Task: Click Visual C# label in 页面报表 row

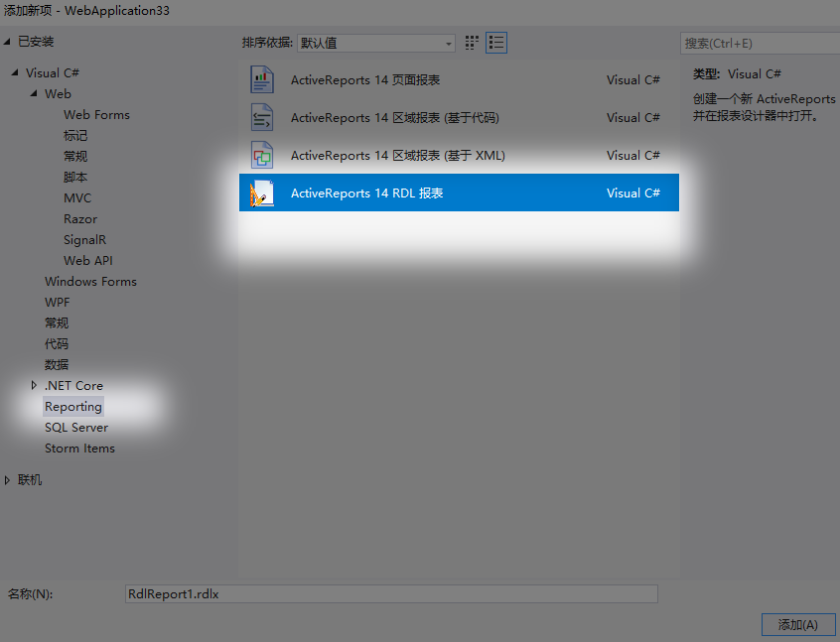Action: 633,80
